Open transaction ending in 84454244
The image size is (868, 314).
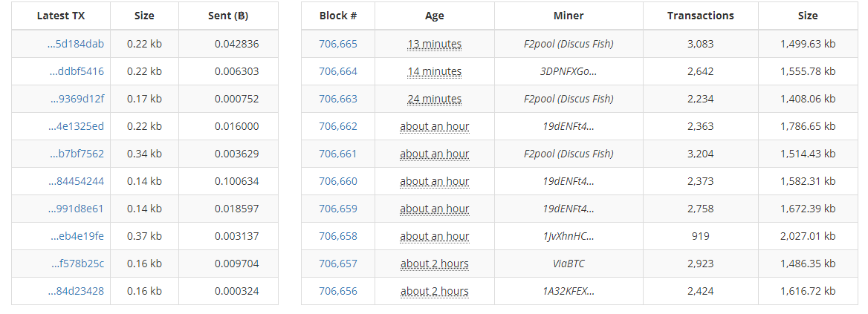point(76,181)
